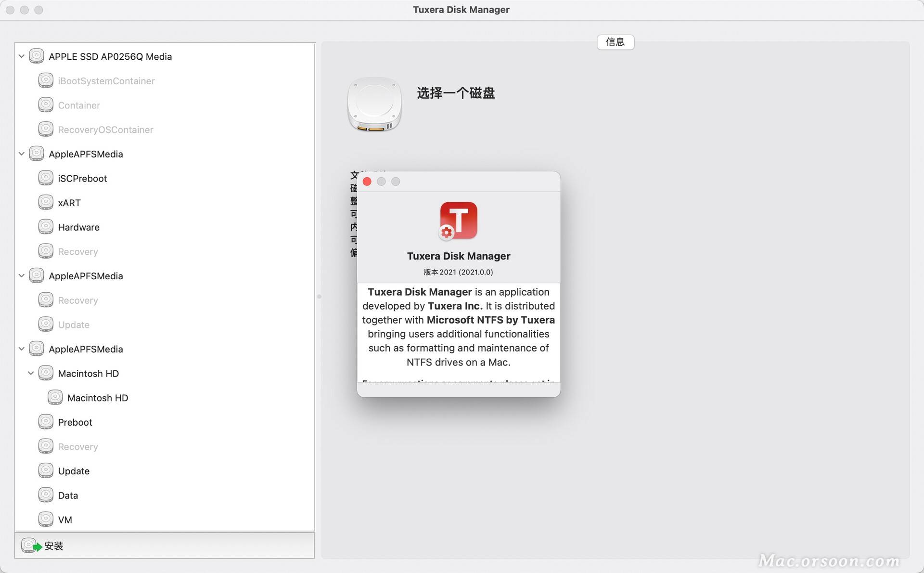This screenshot has width=924, height=573.
Task: Expand the APPLE SSD AP0256Q Media tree
Action: click(x=21, y=56)
